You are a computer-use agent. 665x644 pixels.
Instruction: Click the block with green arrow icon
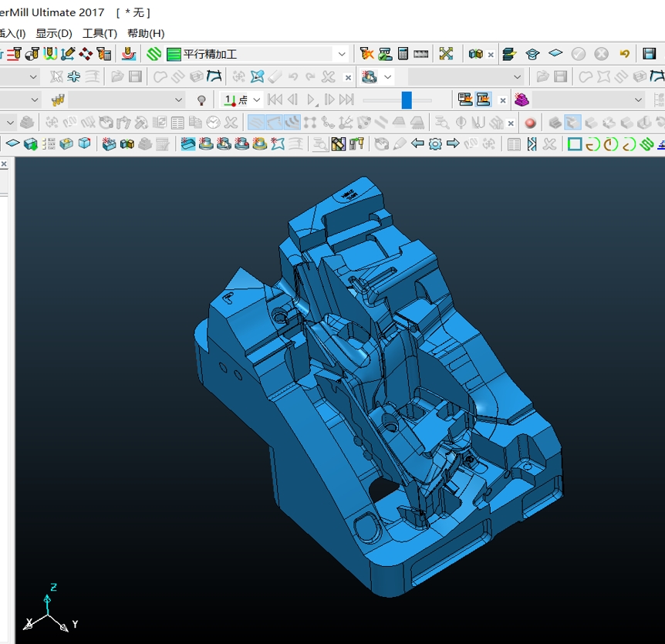point(31,144)
